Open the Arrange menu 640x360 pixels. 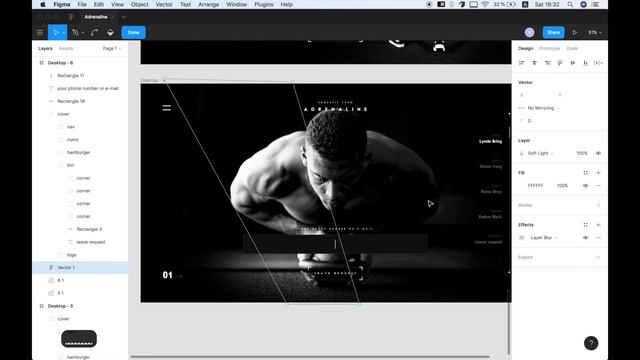[x=209, y=4]
